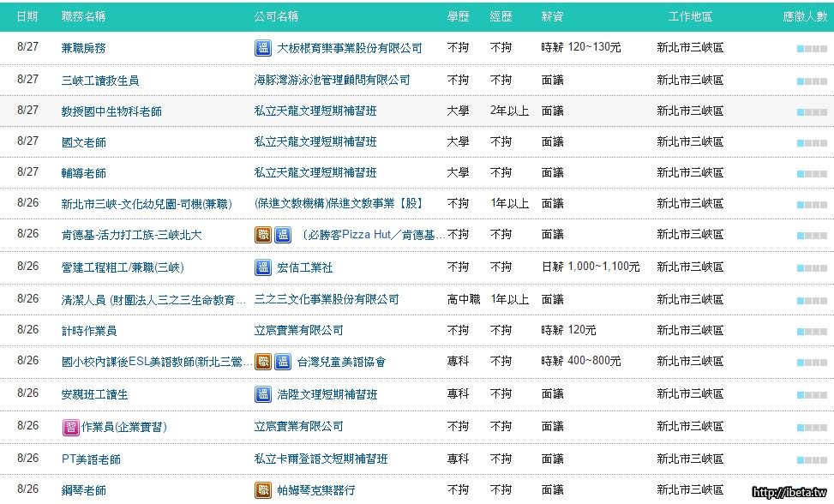This screenshot has width=834, height=504.
Task: Click the applicant count bar for 兼職房務
Action: pos(811,49)
